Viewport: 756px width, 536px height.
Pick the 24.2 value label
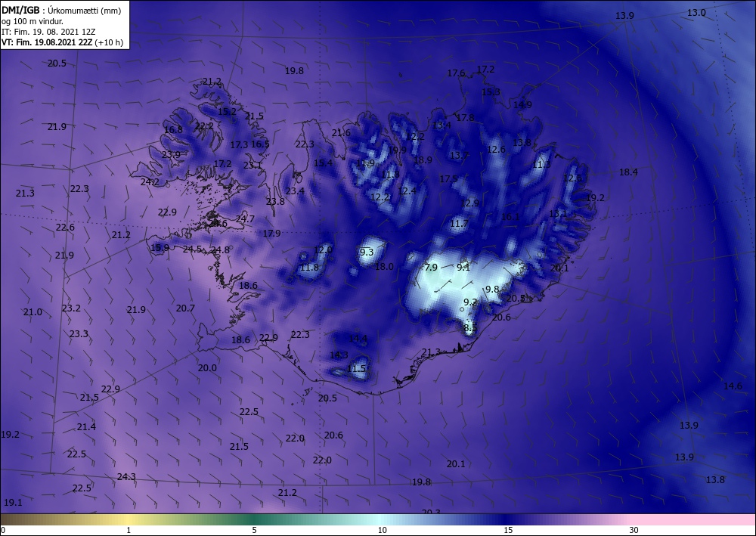pos(150,181)
